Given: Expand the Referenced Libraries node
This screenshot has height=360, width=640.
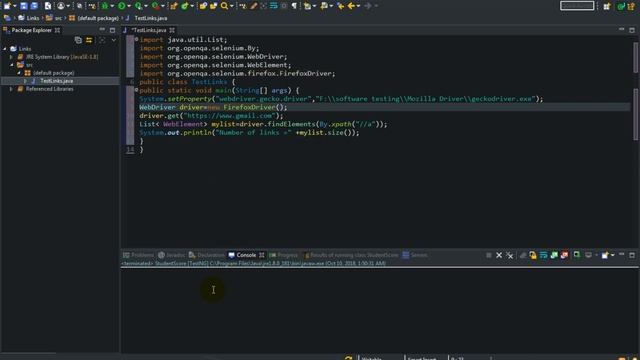Looking at the screenshot, I should tap(11, 89).
